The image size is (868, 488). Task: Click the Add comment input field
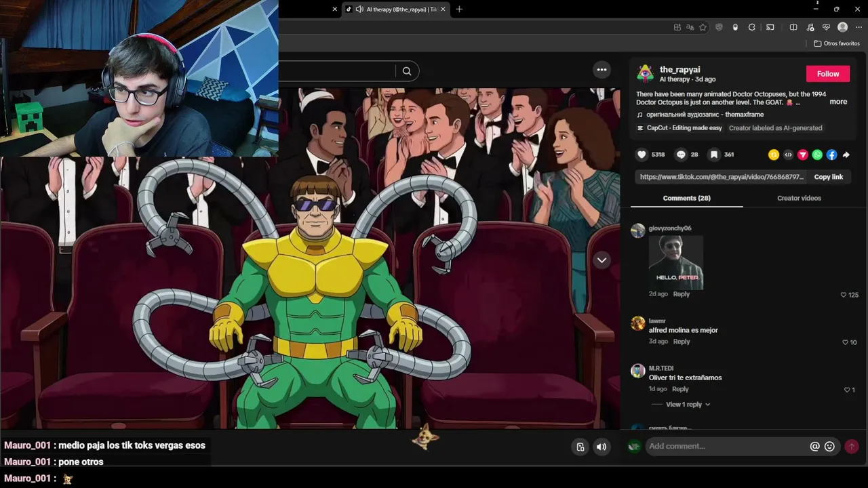pos(728,446)
